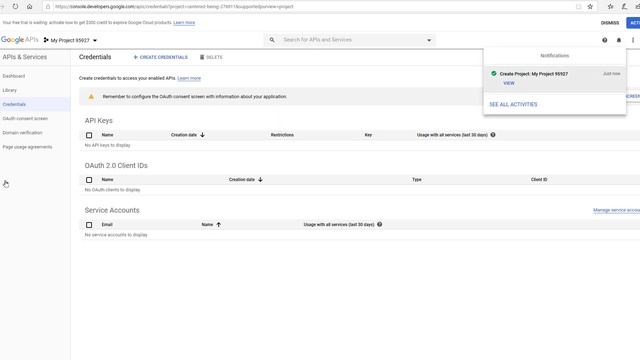Screen dimensions: 640x360
Task: Open Page usage agreements in the sidebar
Action: [27, 147]
